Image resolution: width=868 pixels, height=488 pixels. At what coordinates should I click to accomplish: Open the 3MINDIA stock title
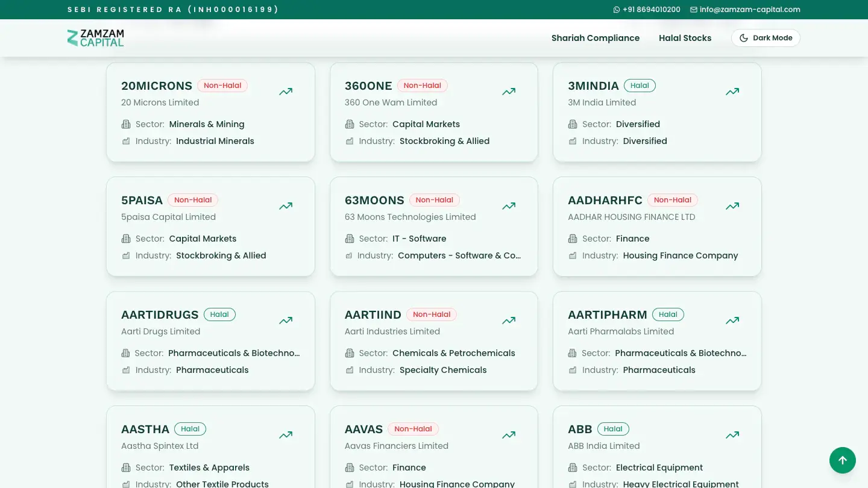click(593, 86)
